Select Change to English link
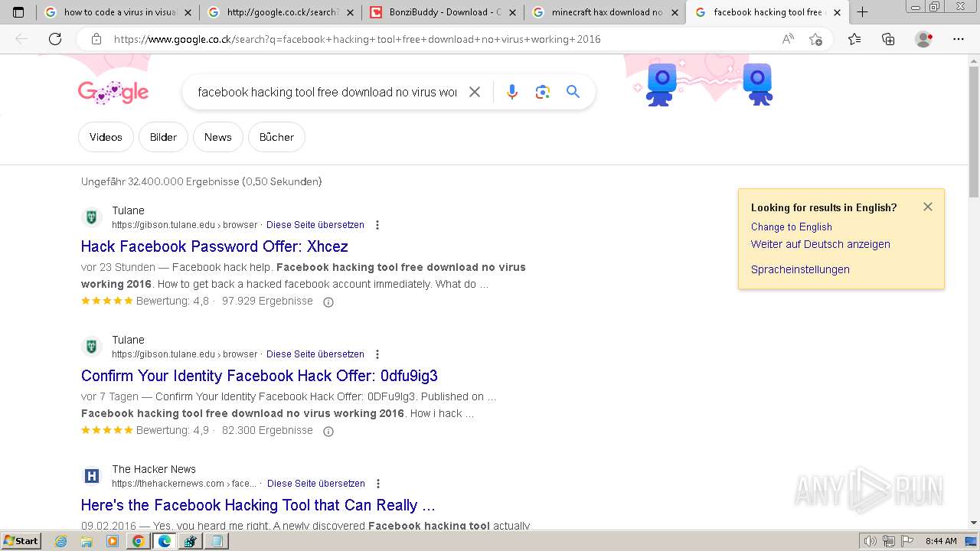Screen dimensions: 980x551 coord(791,227)
